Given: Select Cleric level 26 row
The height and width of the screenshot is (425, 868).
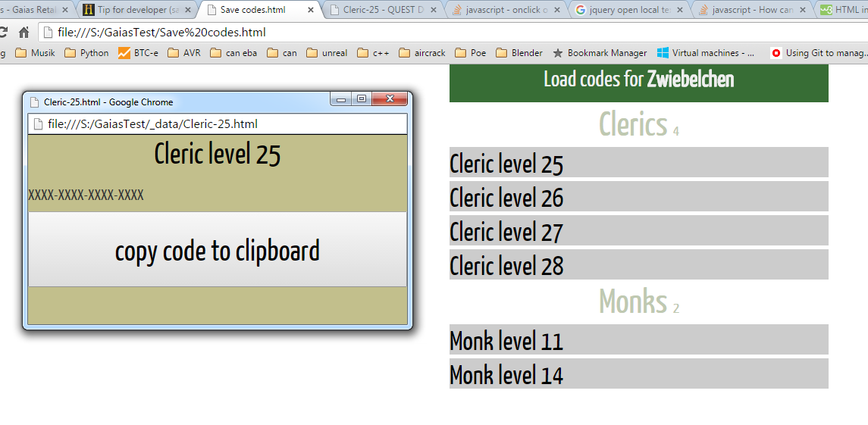Looking at the screenshot, I should pyautogui.click(x=639, y=196).
